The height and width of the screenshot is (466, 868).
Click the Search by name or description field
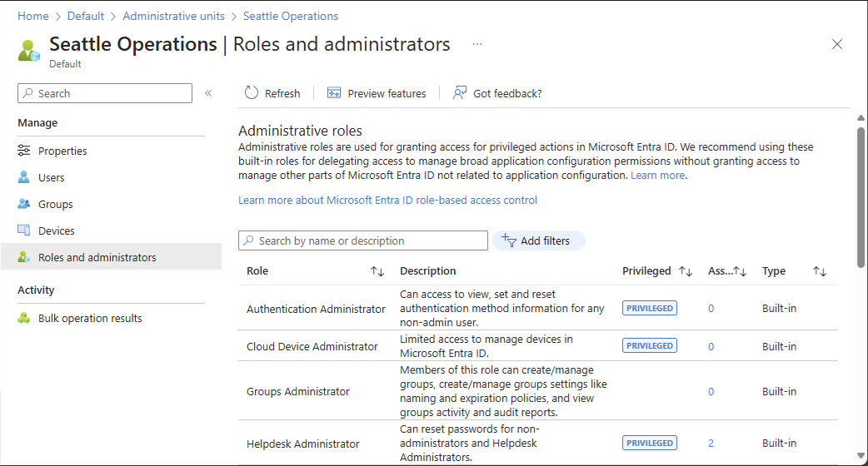(x=363, y=240)
